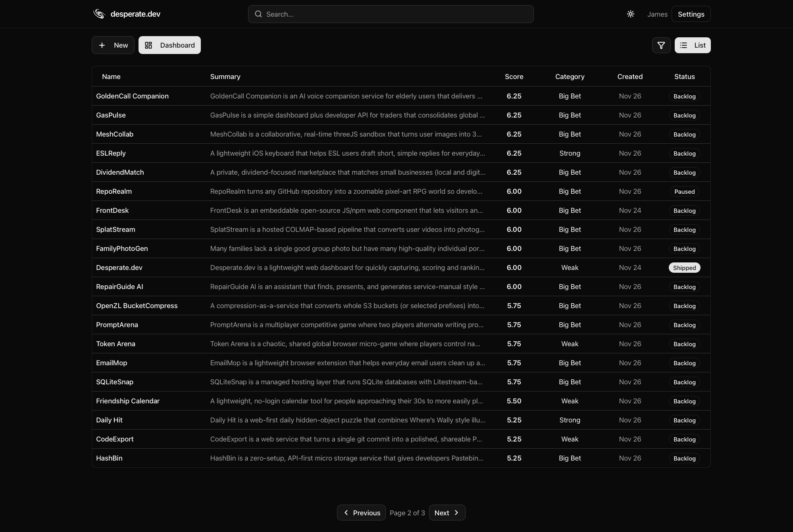Toggle the Shipped status on Desperate.dev
This screenshot has width=793, height=532.
coord(684,268)
